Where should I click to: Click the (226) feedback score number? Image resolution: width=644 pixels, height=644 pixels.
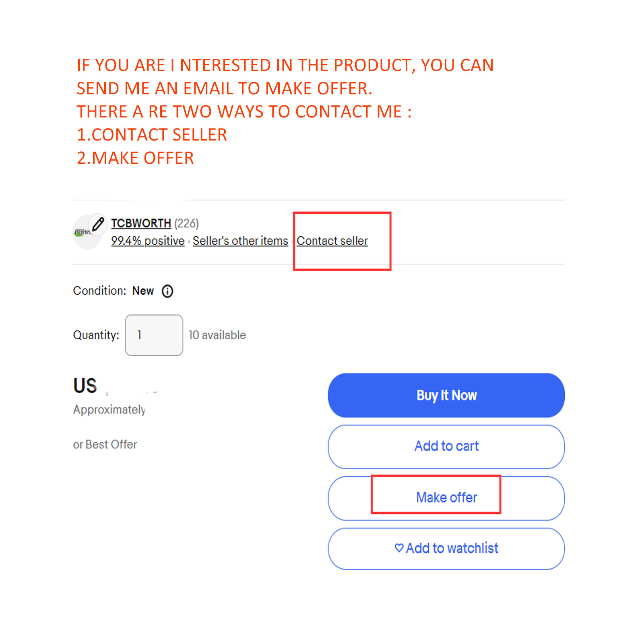coord(186,223)
